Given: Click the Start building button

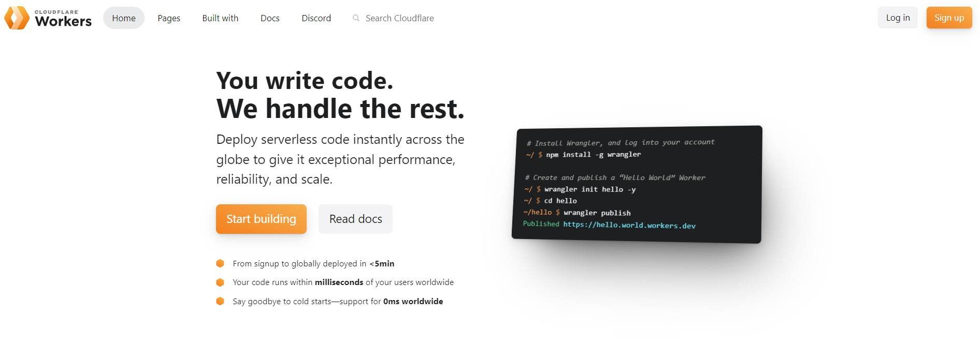Looking at the screenshot, I should point(261,219).
